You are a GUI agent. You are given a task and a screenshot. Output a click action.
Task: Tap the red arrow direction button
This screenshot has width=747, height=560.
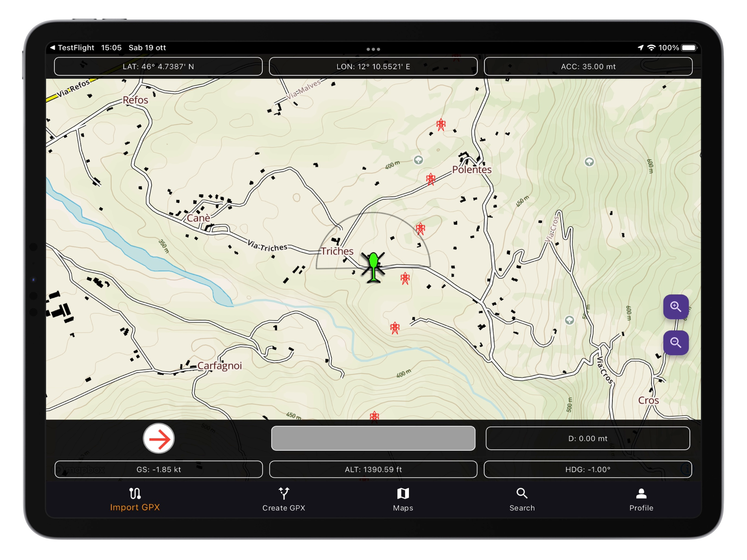click(159, 438)
